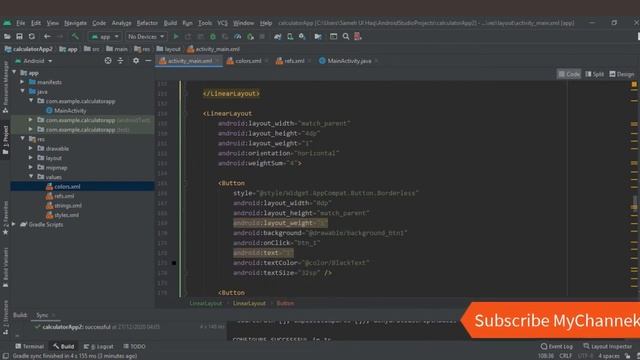Open the AVD Manager icon
This screenshot has height=360, width=640.
coord(290,37)
